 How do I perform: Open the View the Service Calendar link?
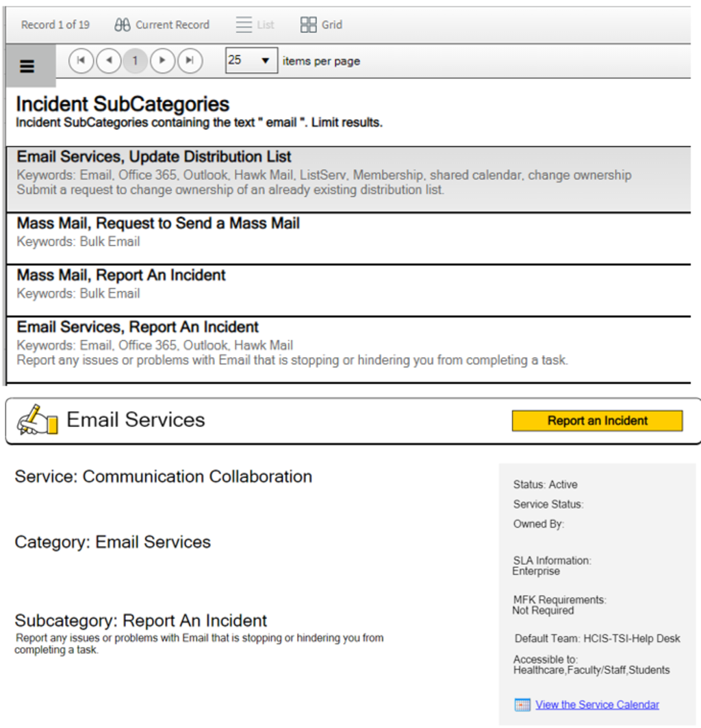coord(597,705)
